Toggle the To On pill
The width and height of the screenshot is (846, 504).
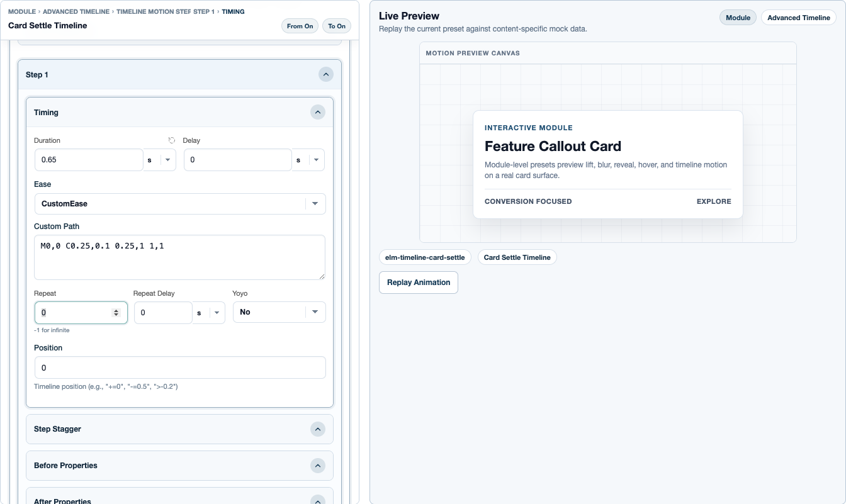click(337, 26)
